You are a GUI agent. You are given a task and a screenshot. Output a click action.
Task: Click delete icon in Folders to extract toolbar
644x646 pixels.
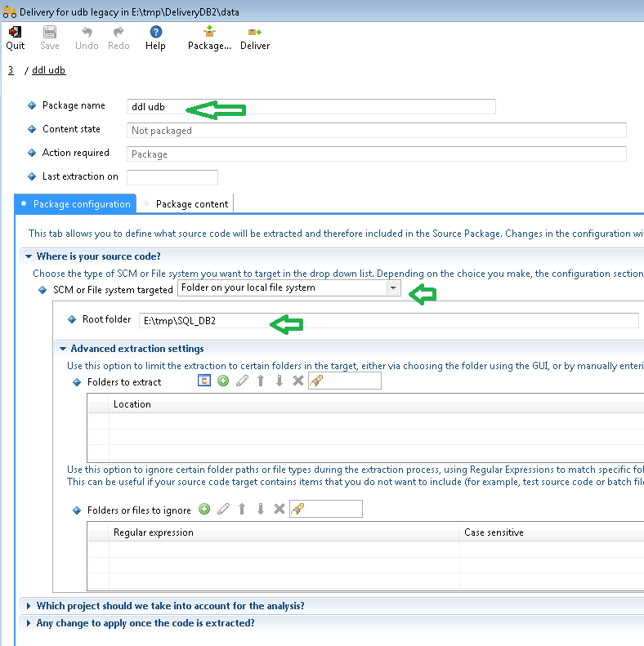pyautogui.click(x=297, y=381)
